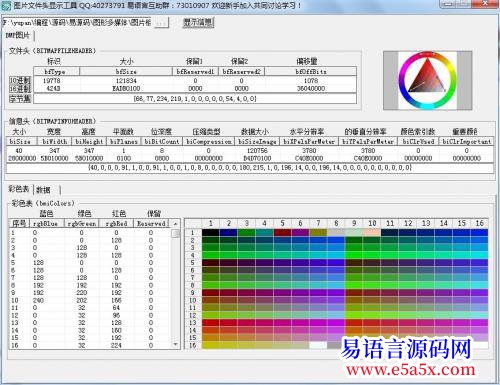Click the bfType column header

tap(56, 71)
